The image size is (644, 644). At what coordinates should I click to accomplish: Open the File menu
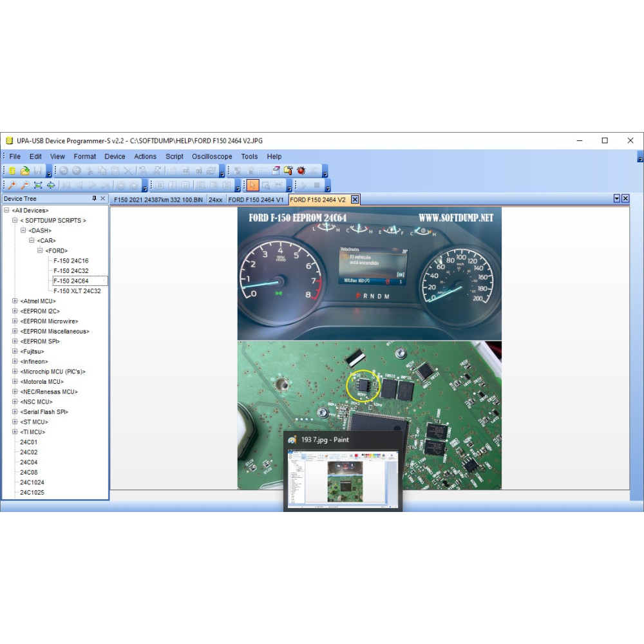pos(15,156)
